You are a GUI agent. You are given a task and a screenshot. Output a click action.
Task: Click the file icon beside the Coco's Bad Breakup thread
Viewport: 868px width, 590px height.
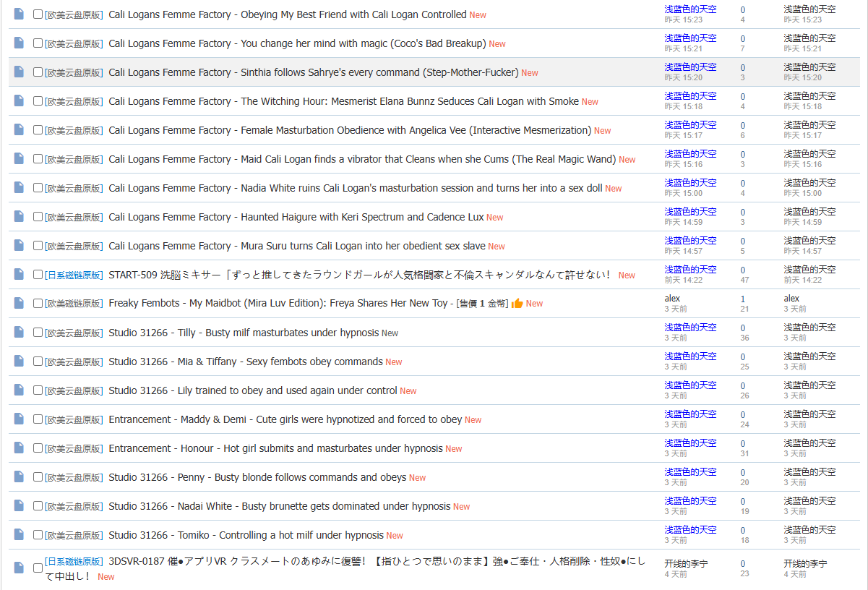point(19,43)
